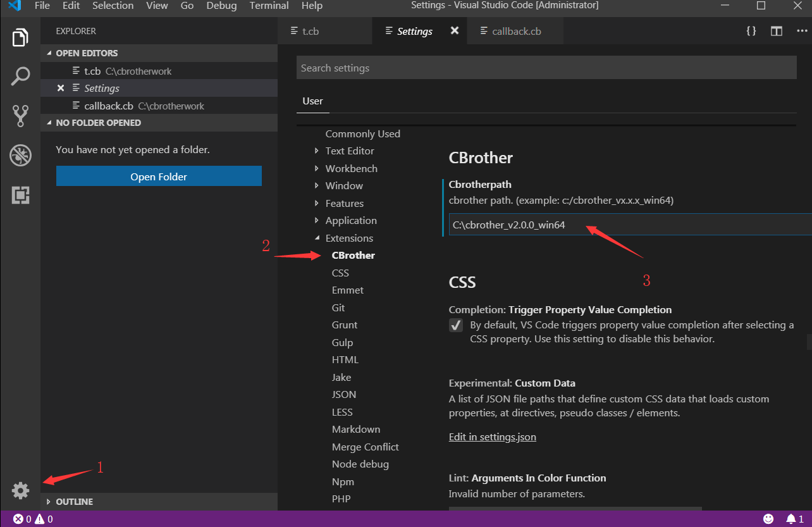Select Grunt settings category

coord(345,325)
